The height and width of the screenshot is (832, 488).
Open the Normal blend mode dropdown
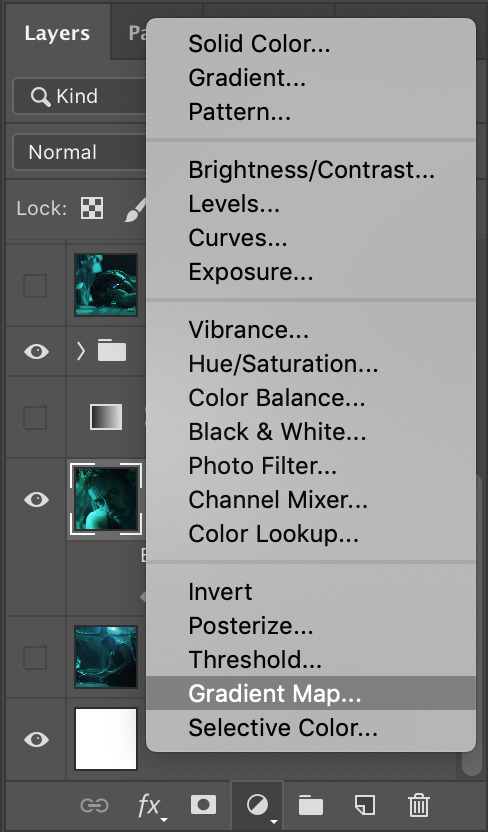coord(80,152)
